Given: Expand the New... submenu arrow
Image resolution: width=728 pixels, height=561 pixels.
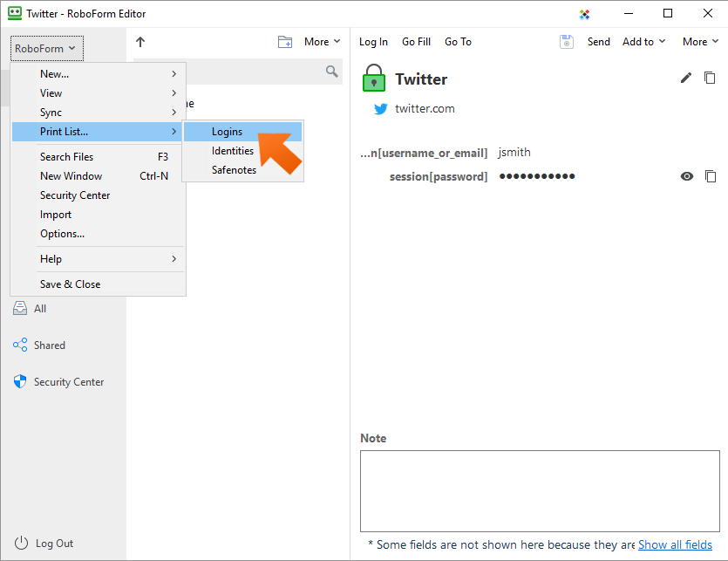Looking at the screenshot, I should point(174,74).
